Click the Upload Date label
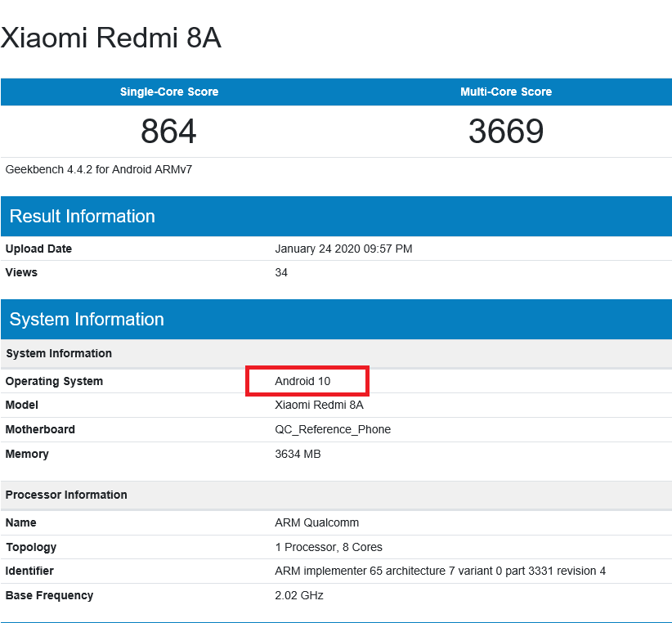 coord(38,249)
